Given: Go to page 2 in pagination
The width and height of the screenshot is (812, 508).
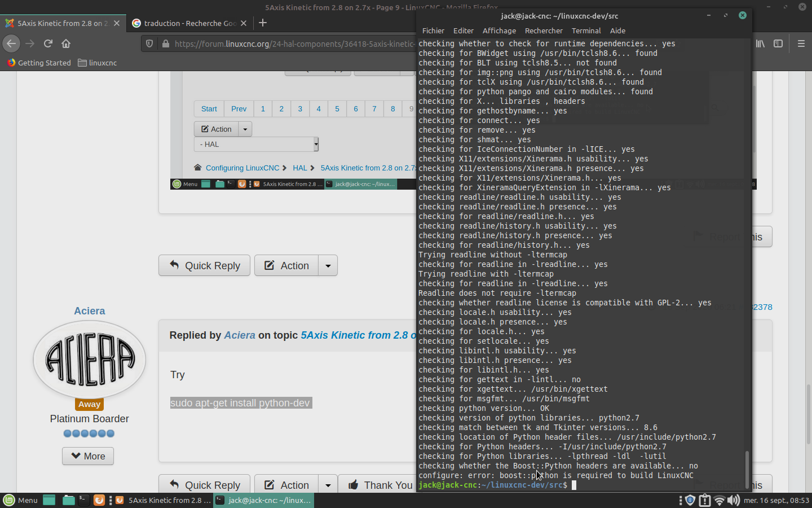Looking at the screenshot, I should coord(281,109).
